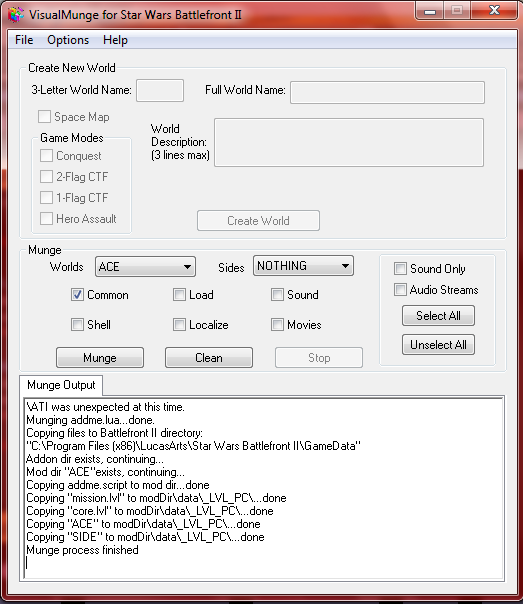Screen dimensions: 523x604
Task: Click the 'Copying "ACE" to modDir' output line
Action: click(143, 524)
